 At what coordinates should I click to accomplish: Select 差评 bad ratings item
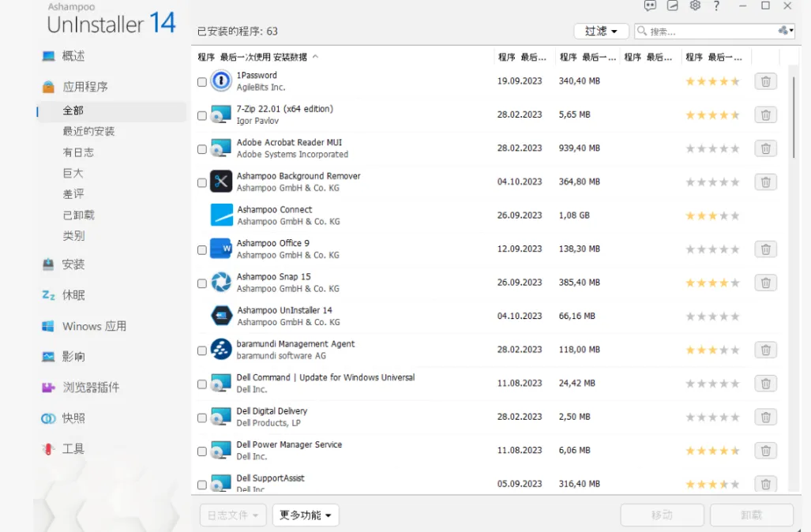tap(73, 194)
